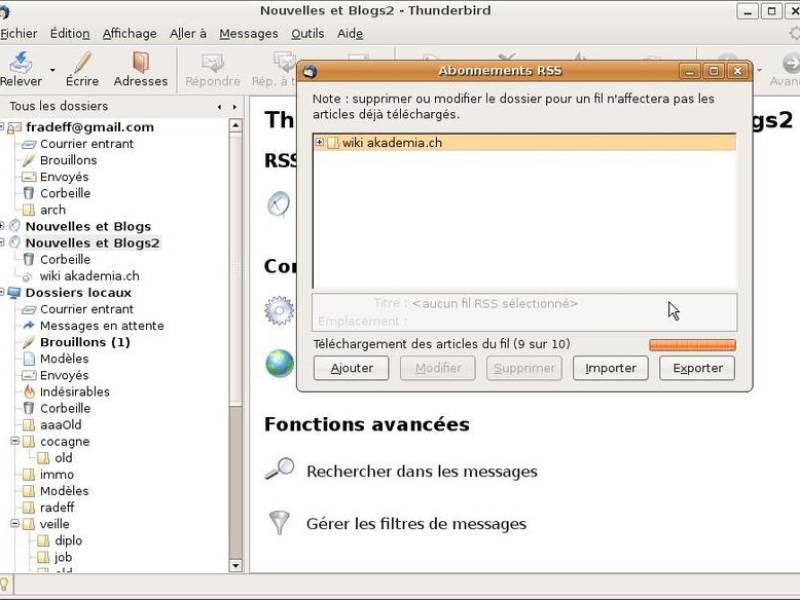
Task: Click the gear icon left of the dialog
Action: tap(280, 310)
